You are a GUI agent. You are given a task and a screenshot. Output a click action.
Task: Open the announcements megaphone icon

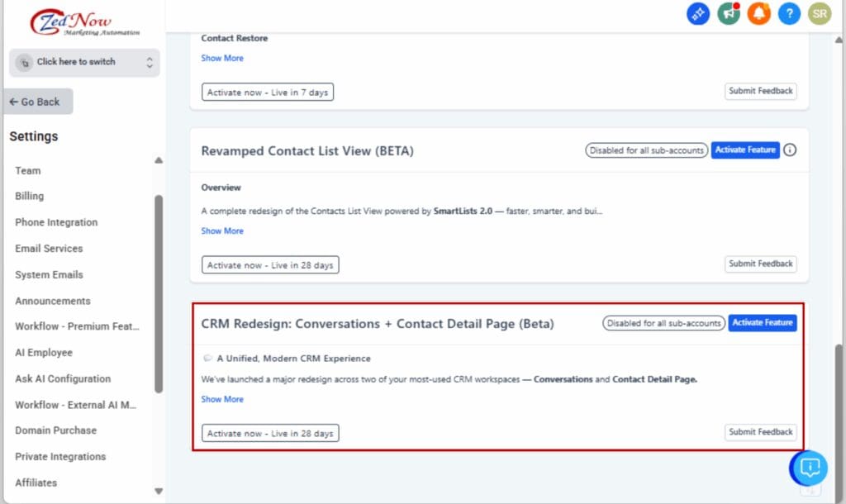728,13
